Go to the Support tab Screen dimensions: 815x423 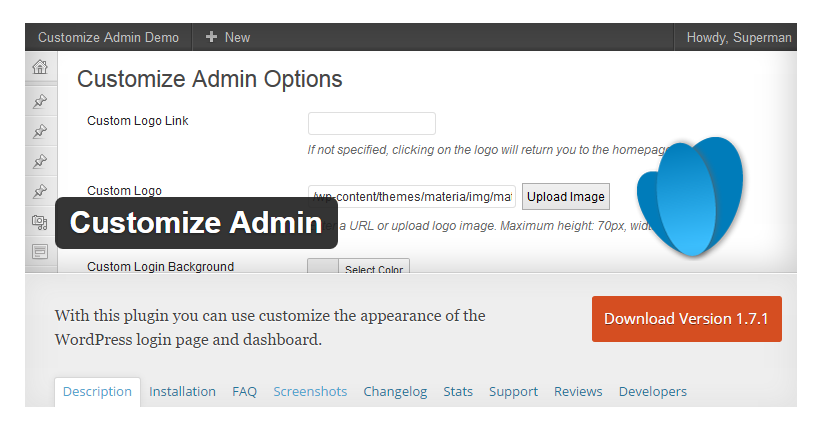tap(513, 392)
